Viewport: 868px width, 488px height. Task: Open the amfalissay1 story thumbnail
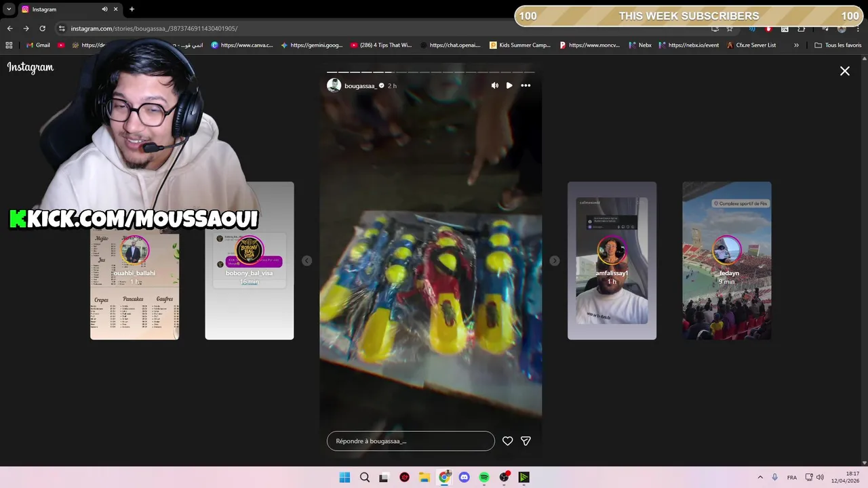click(x=612, y=260)
